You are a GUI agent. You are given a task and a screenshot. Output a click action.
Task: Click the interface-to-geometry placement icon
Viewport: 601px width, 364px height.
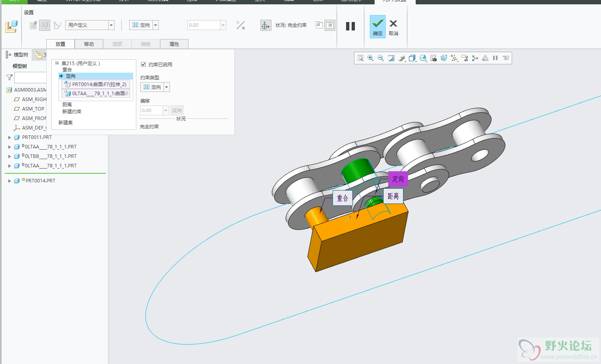pos(34,25)
